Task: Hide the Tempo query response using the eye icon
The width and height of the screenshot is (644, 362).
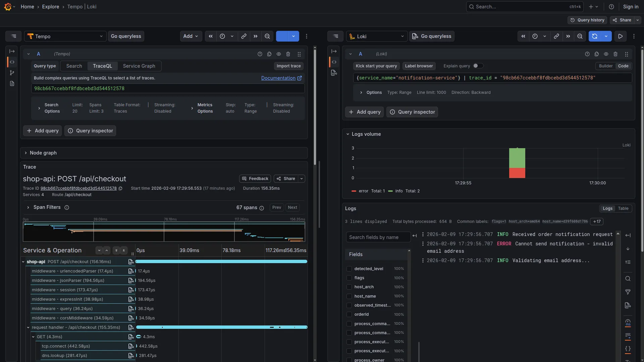Action: pyautogui.click(x=279, y=54)
